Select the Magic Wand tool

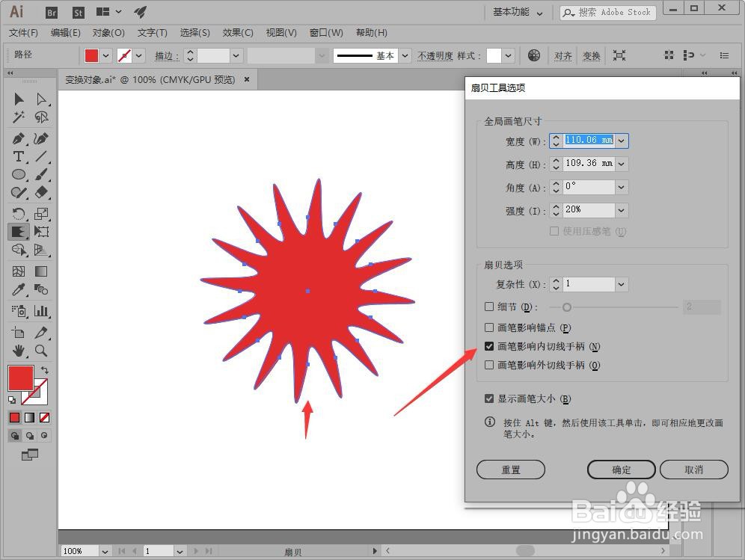click(x=19, y=117)
